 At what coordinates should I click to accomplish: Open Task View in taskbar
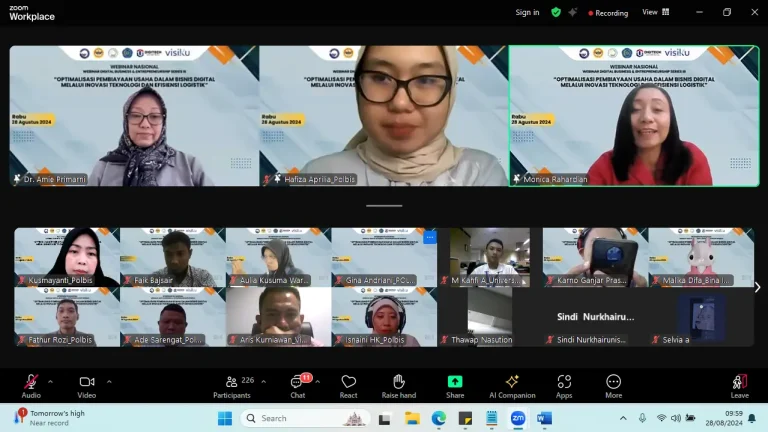[x=384, y=419]
